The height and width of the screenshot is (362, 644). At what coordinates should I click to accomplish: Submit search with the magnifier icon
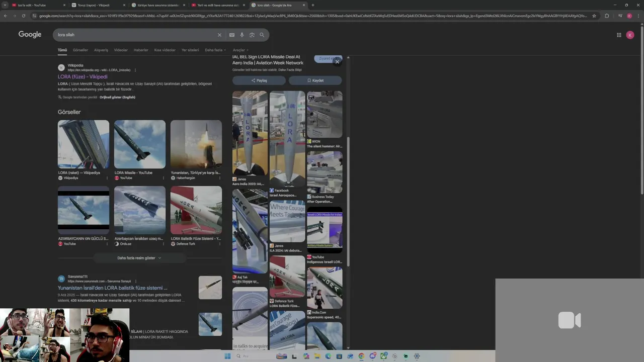pyautogui.click(x=262, y=35)
